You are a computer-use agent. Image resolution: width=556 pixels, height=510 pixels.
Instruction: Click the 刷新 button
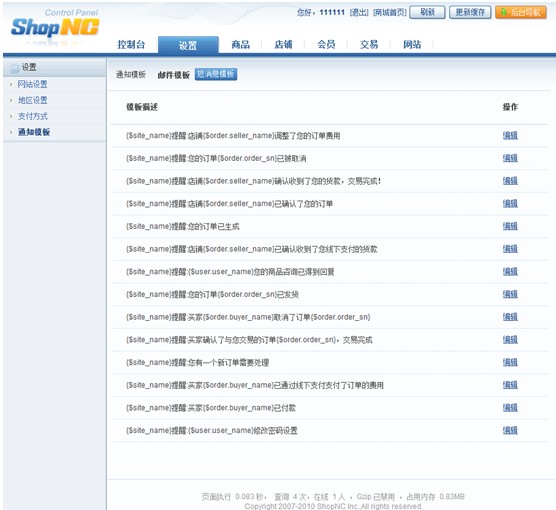pos(427,12)
